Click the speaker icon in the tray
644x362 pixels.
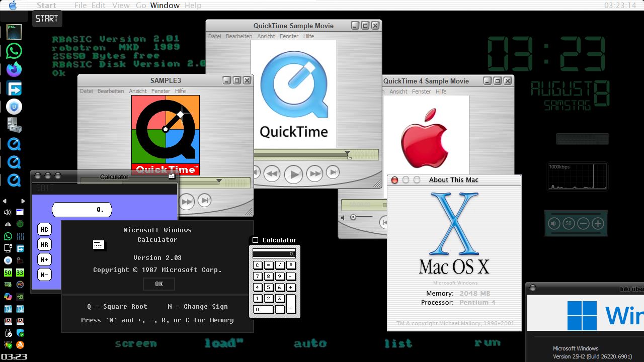8,212
